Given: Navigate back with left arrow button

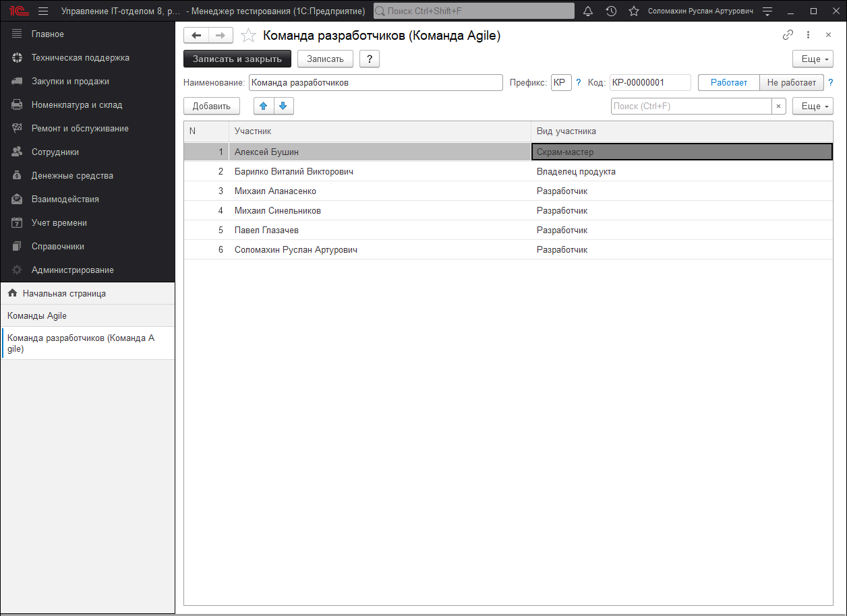Looking at the screenshot, I should click(196, 36).
